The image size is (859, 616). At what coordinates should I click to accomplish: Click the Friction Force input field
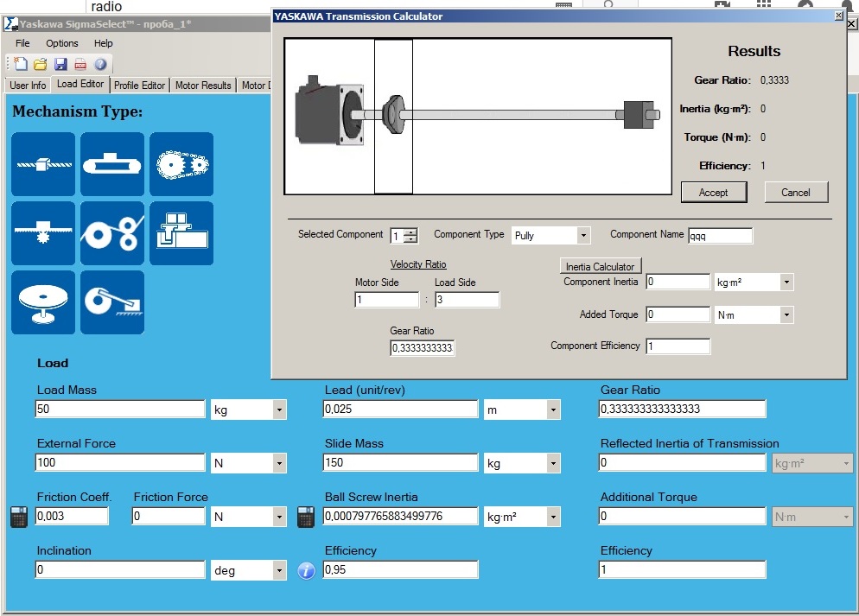click(169, 517)
